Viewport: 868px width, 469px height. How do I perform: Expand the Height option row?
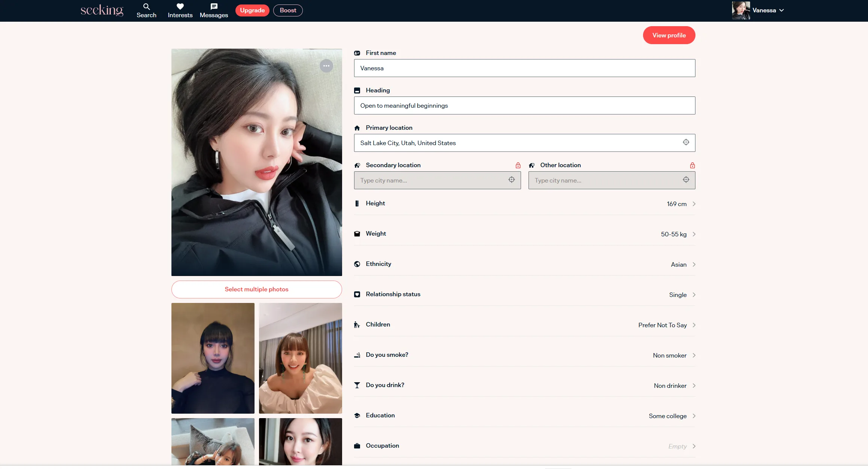(694, 204)
